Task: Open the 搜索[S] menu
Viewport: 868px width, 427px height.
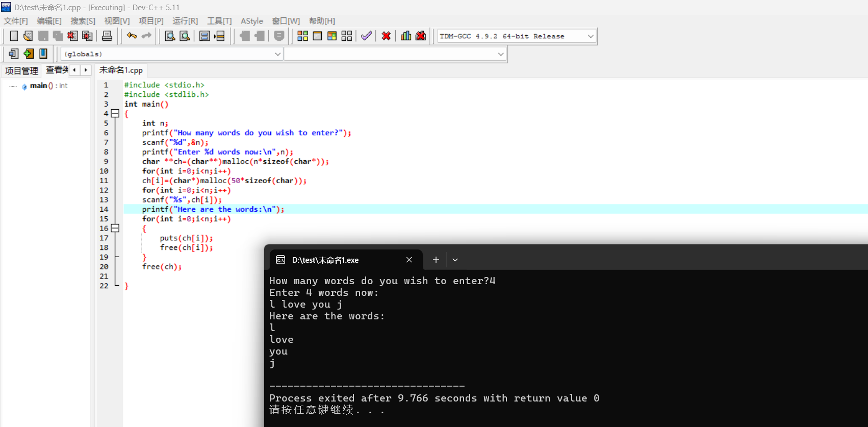Action: pyautogui.click(x=83, y=21)
